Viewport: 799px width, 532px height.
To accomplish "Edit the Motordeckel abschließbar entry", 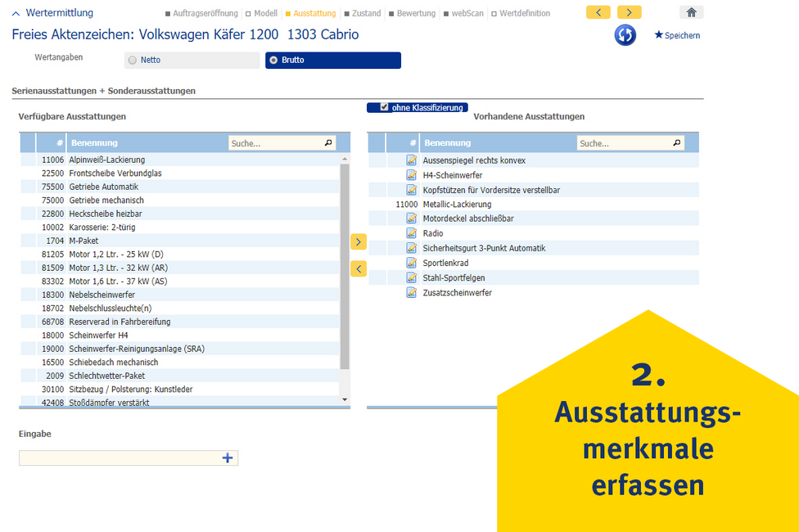I will pos(411,218).
